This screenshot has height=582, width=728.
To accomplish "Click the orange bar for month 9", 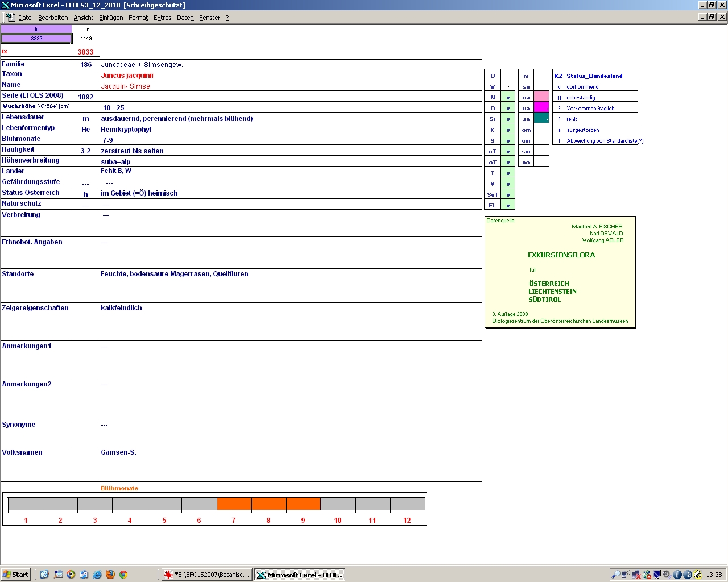I will [303, 504].
